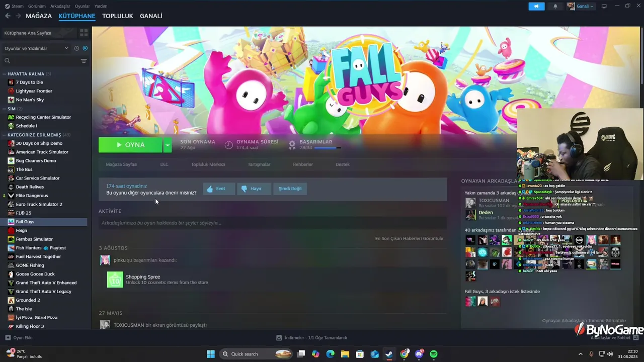Click the Euro Truck Simulator 2 icon

(11, 204)
